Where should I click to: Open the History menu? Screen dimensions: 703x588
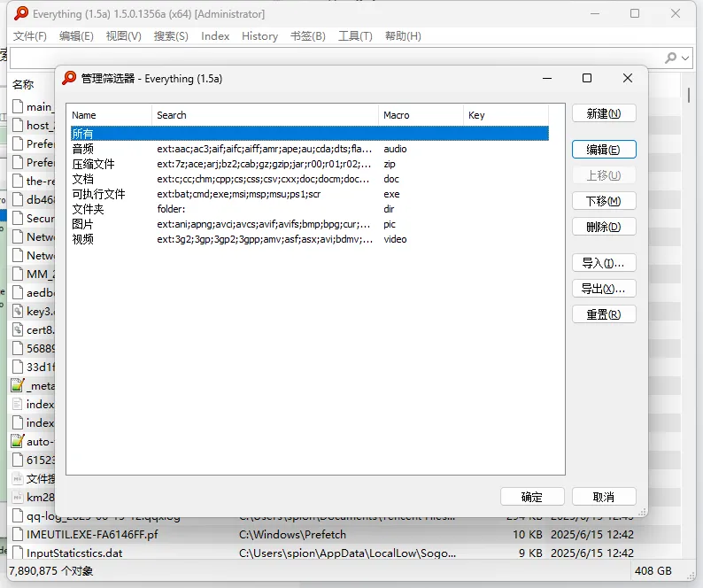tap(259, 36)
